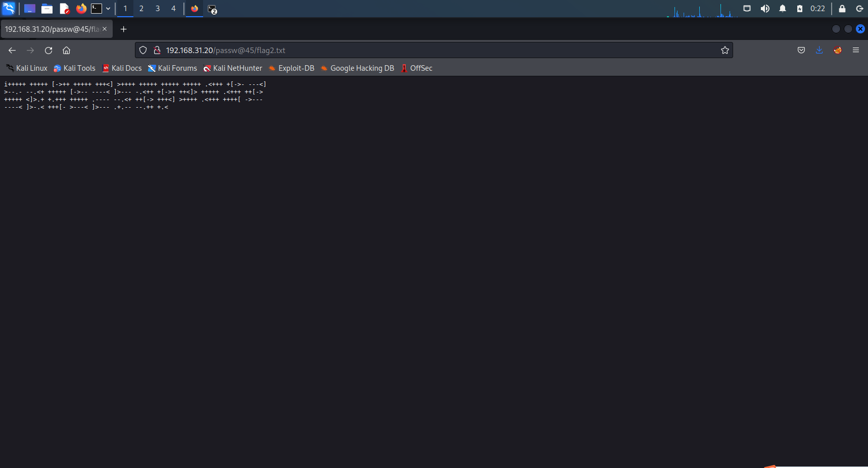
Task: Switch to workspace 4
Action: point(173,9)
